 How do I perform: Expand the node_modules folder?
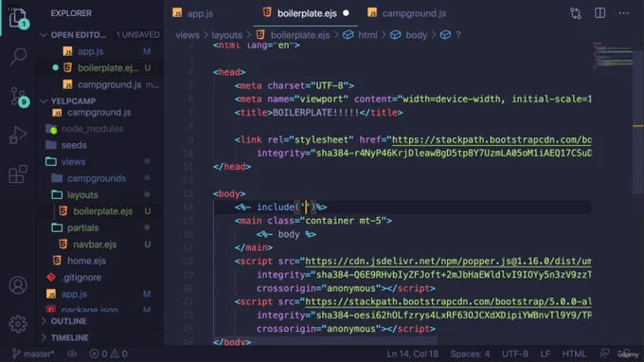click(92, 129)
